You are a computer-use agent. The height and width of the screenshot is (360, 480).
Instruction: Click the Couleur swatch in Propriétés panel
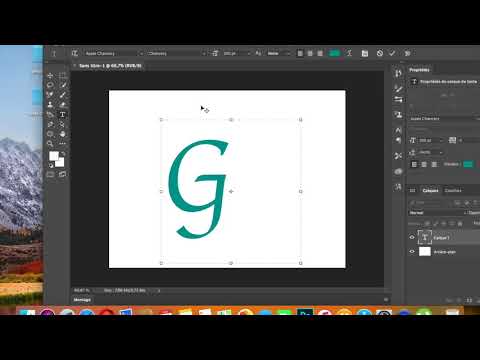click(468, 164)
